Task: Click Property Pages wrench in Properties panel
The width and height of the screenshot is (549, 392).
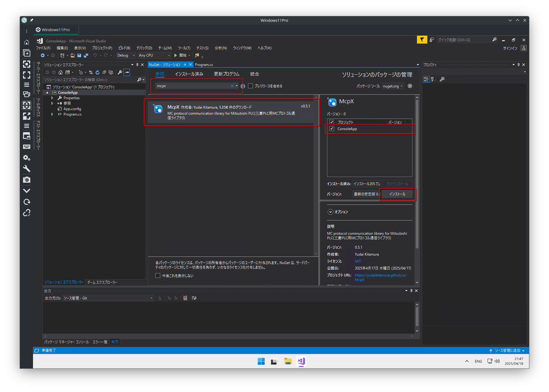Action: (x=442, y=79)
